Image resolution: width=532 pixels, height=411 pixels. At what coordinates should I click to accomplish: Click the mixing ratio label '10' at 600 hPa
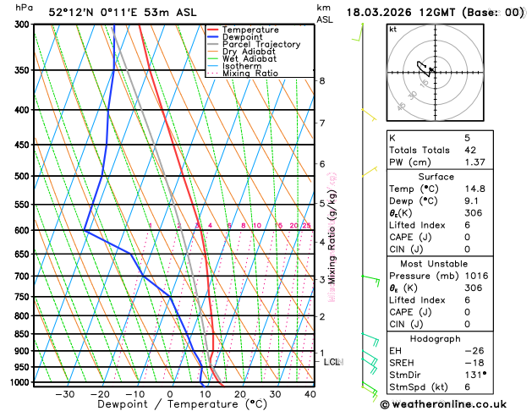pyautogui.click(x=257, y=226)
